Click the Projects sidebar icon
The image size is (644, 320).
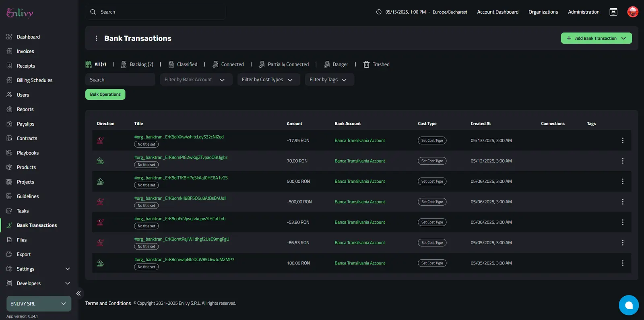(9, 182)
